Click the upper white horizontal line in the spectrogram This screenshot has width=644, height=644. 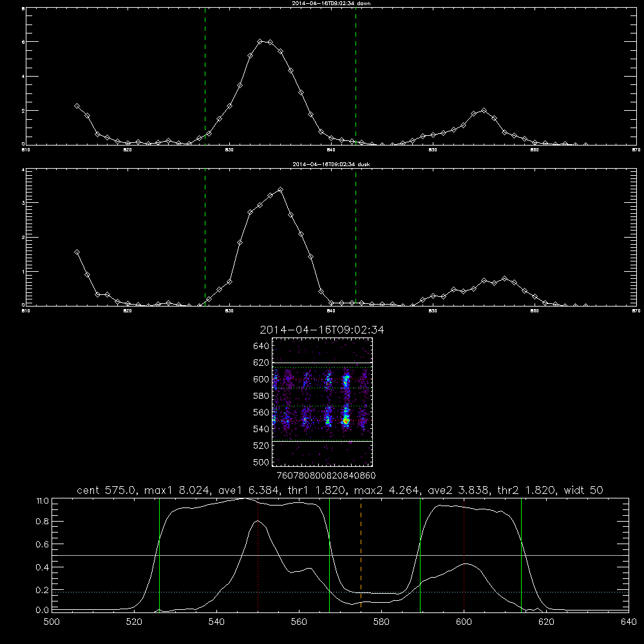tap(322, 363)
